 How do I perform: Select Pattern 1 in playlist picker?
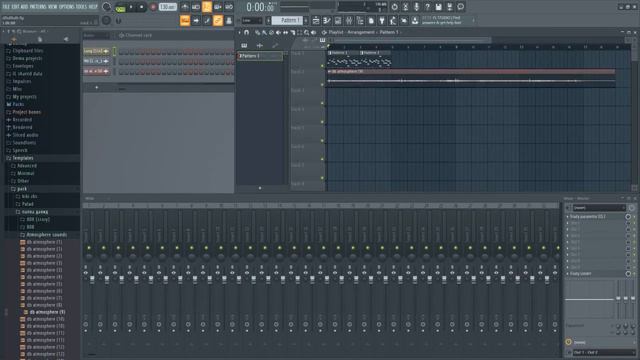tap(260, 56)
